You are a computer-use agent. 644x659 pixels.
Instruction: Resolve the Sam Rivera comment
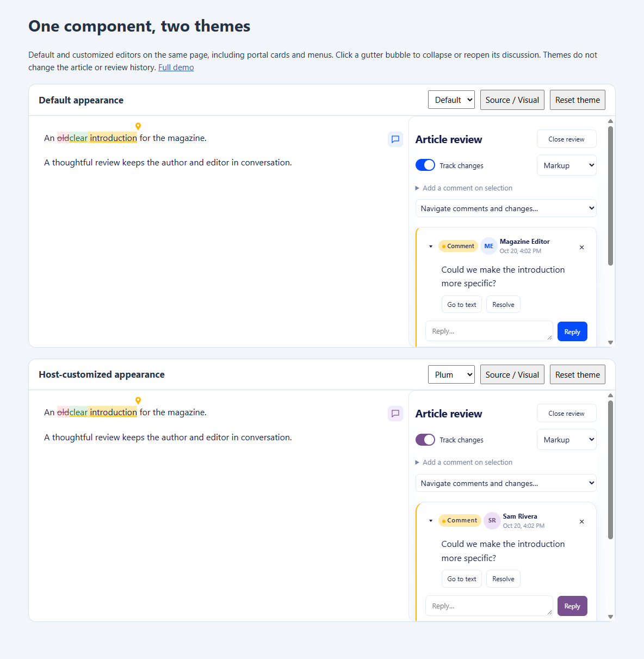[503, 579]
